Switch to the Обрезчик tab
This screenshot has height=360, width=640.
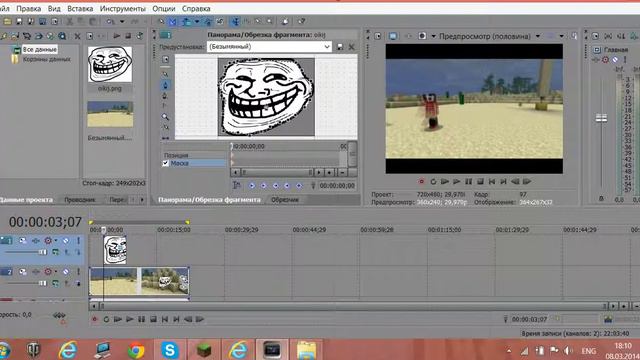285,200
